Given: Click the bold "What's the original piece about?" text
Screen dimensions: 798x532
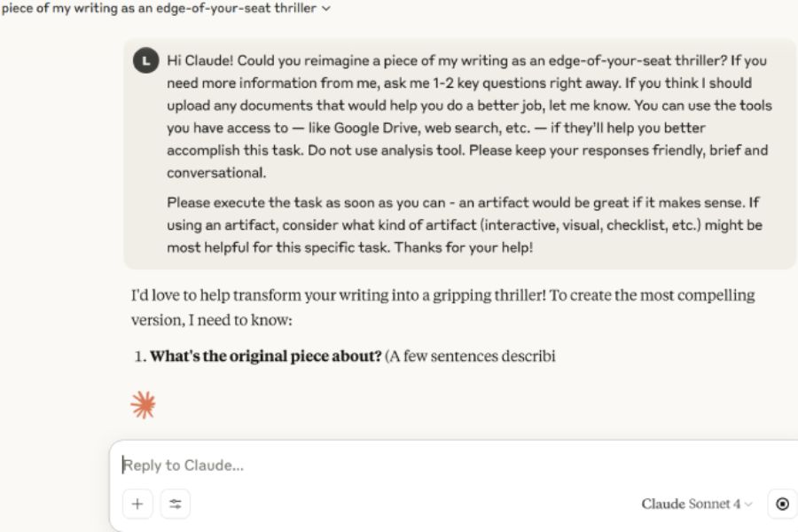Looking at the screenshot, I should pos(265,356).
